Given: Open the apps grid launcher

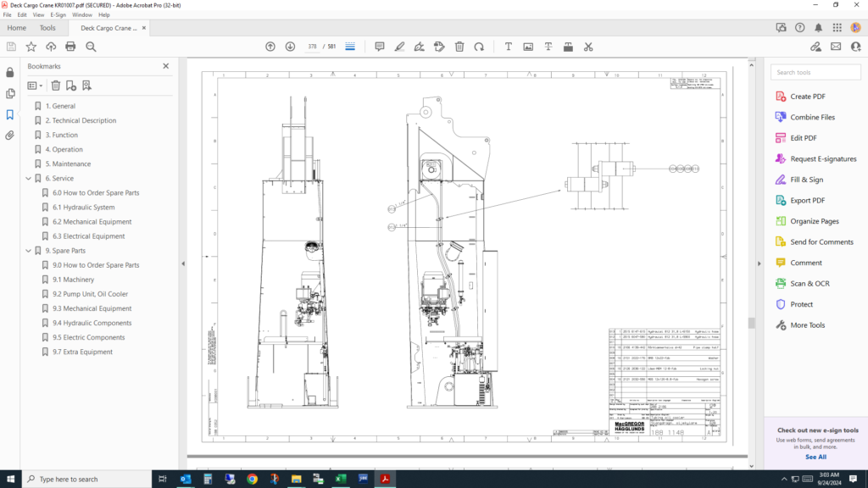Looking at the screenshot, I should click(x=837, y=28).
